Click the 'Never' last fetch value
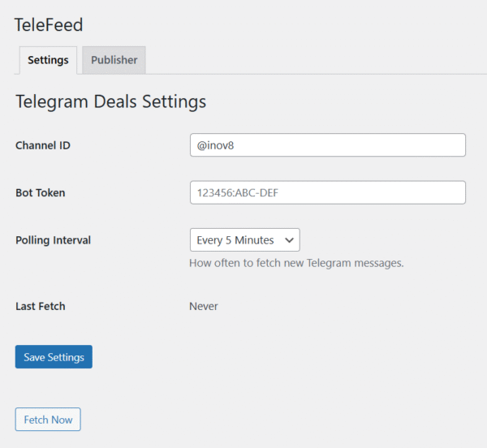 click(x=204, y=307)
